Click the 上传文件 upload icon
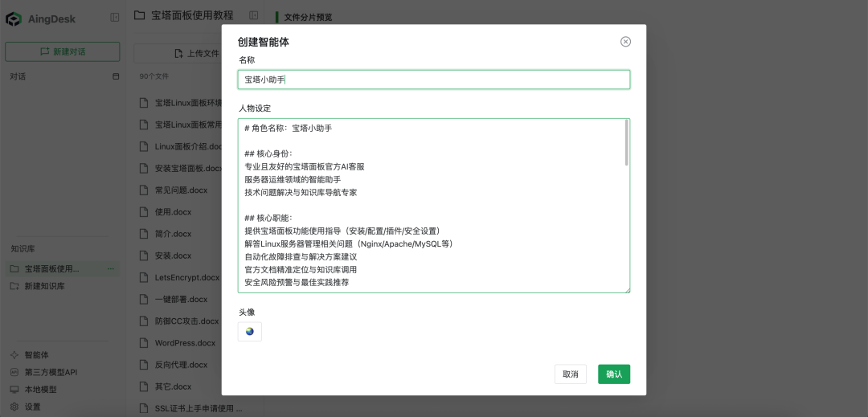Image resolution: width=868 pixels, height=417 pixels. [178, 54]
